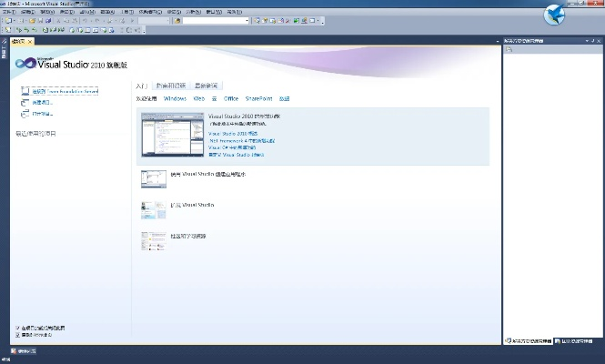The width and height of the screenshot is (605, 364).
Task: Click the Undo toolbar icon
Action: coord(85,20)
